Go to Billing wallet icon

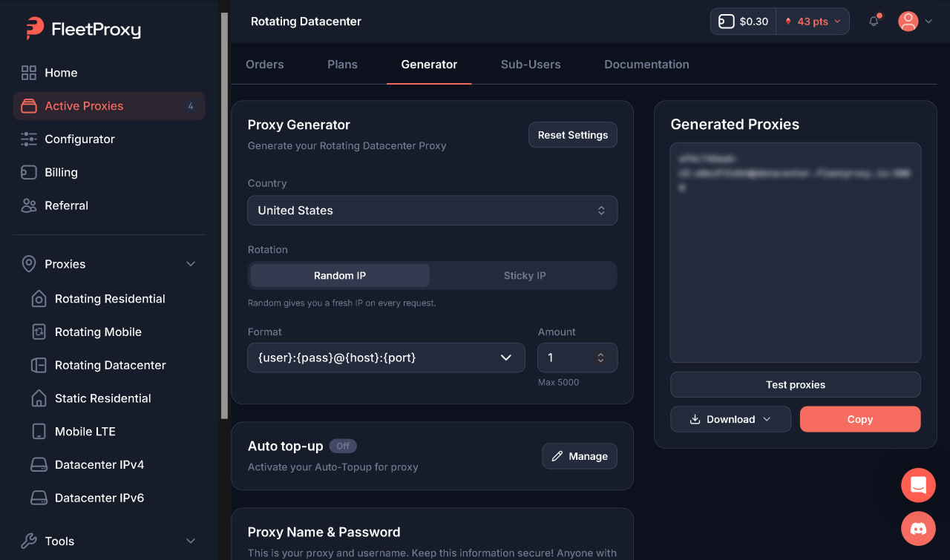point(29,172)
